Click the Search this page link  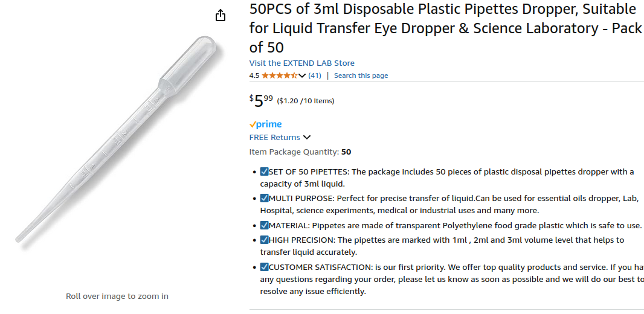[x=361, y=75]
